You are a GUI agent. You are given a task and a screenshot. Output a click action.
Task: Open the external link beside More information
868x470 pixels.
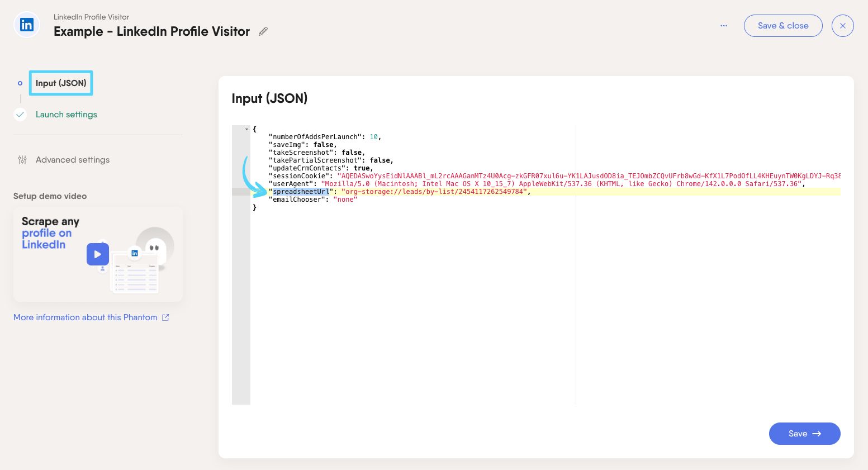pyautogui.click(x=165, y=317)
